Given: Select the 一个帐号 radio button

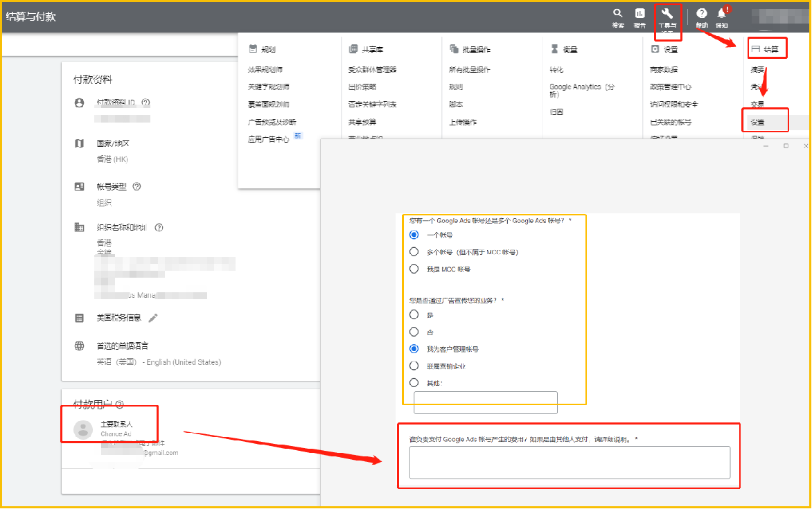Looking at the screenshot, I should pyautogui.click(x=414, y=235).
